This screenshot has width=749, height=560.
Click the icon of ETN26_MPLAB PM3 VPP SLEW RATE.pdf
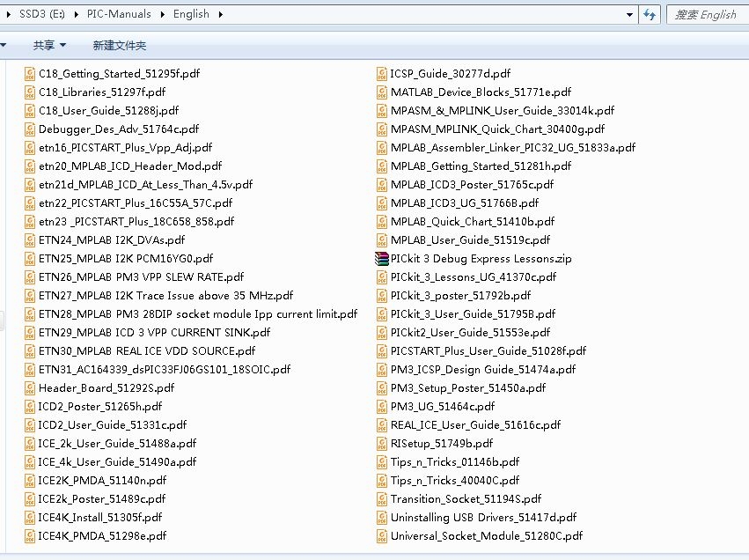(30, 277)
